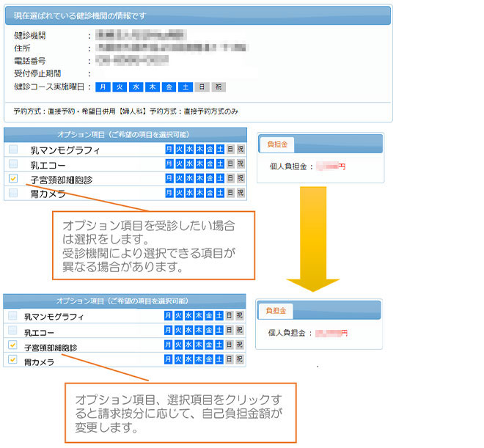Click 月 badge in lower 胃カメラ row

tap(168, 359)
